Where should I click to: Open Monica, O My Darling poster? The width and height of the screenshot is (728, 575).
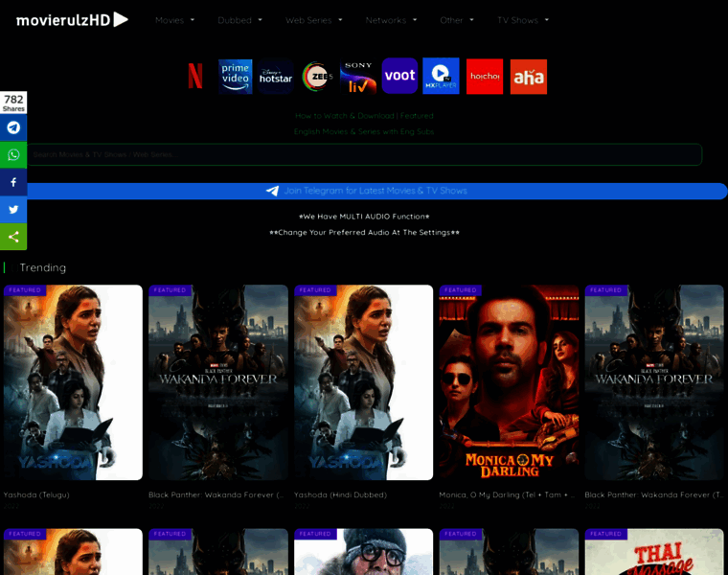pos(509,382)
